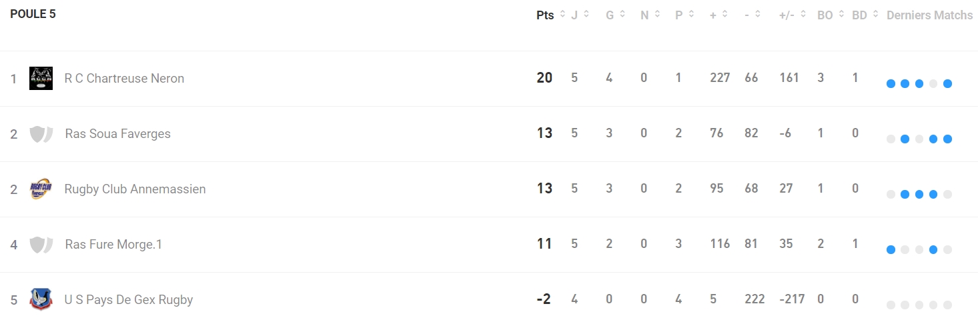Image resolution: width=980 pixels, height=320 pixels.
Task: Click the R C Chartreuse Neron club logo
Action: click(41, 78)
